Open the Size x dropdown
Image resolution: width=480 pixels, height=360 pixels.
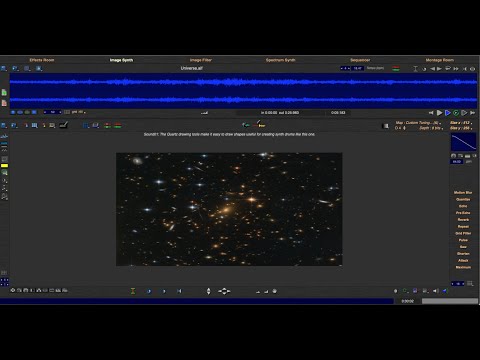pyautogui.click(x=461, y=123)
